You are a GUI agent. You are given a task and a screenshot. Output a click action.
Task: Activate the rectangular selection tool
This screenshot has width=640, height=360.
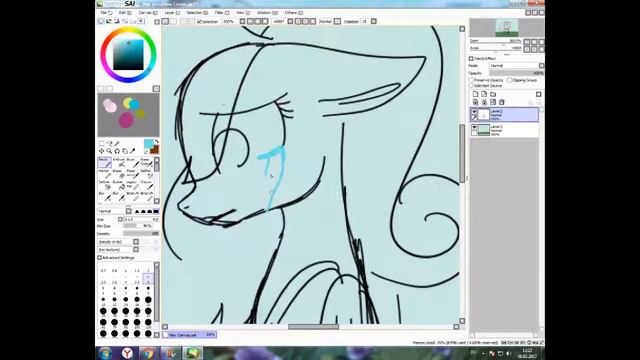101,144
